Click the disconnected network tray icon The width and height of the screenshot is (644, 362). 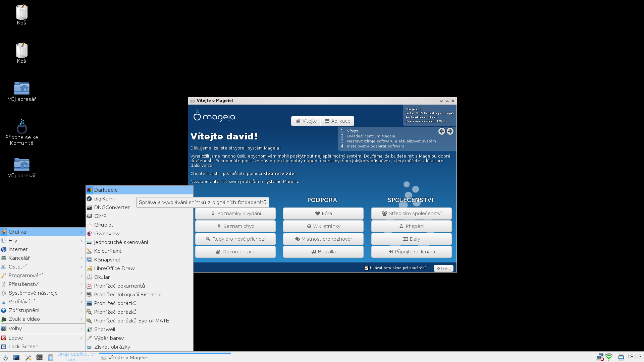(x=600, y=357)
